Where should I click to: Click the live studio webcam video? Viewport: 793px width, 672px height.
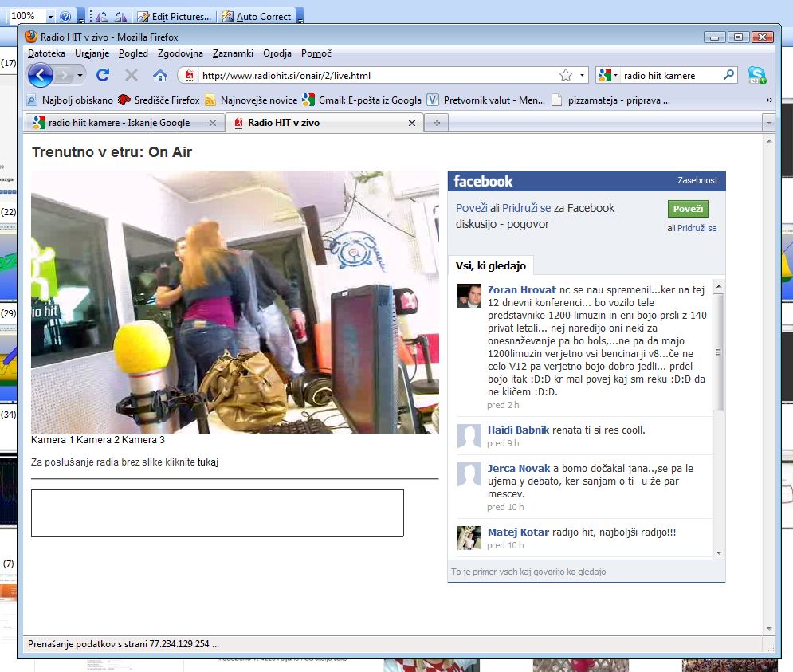tap(235, 302)
